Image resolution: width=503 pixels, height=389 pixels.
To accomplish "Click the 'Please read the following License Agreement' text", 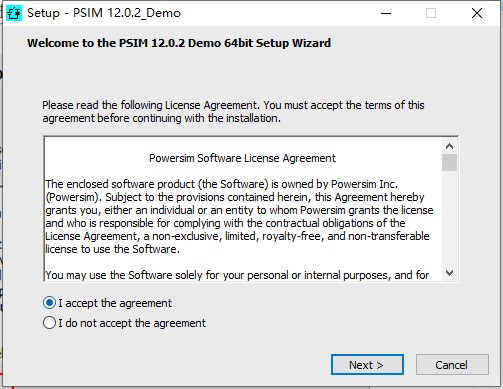I will [233, 111].
